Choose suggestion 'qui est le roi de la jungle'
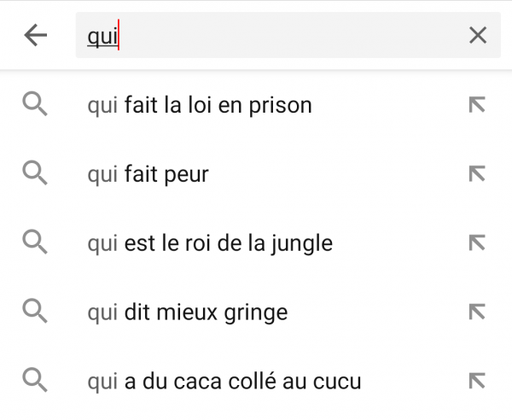This screenshot has height=420, width=512. (x=256, y=243)
